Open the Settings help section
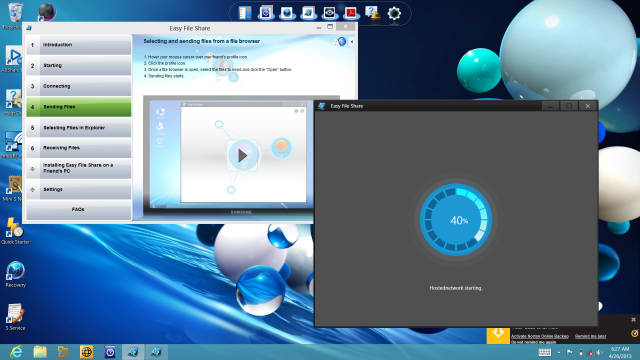Image resolution: width=640 pixels, height=360 pixels. 79,189
